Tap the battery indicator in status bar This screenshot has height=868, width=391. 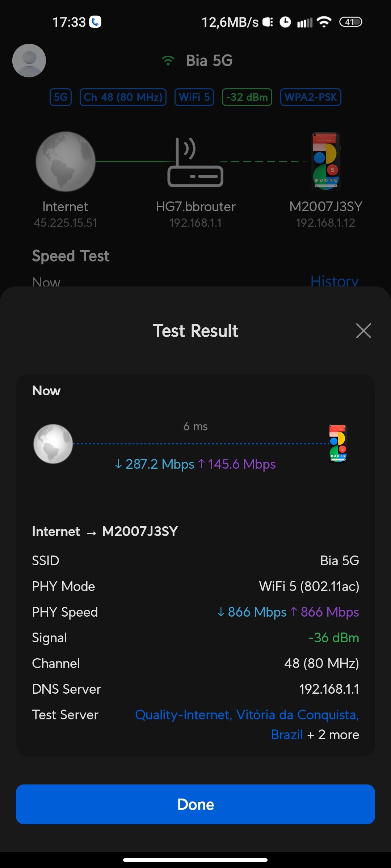pyautogui.click(x=350, y=22)
